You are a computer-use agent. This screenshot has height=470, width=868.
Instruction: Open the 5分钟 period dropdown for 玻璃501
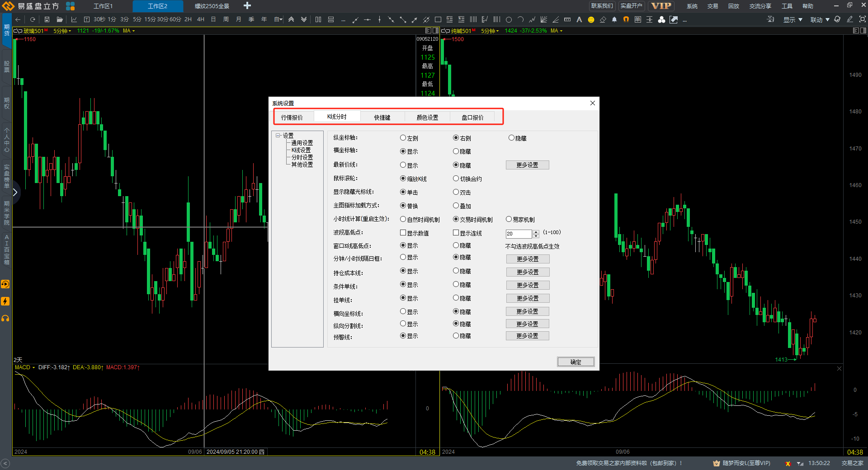coord(62,31)
